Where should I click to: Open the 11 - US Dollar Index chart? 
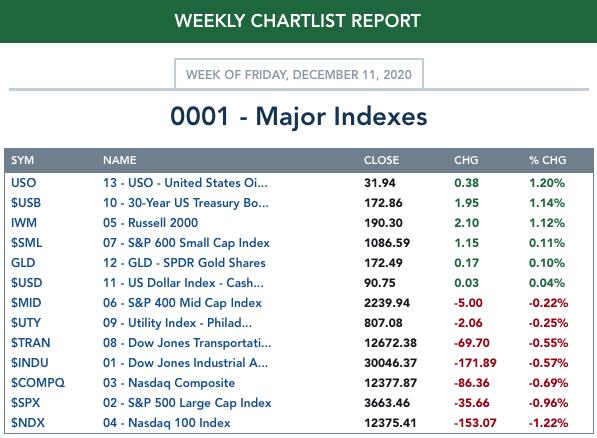[x=183, y=283]
